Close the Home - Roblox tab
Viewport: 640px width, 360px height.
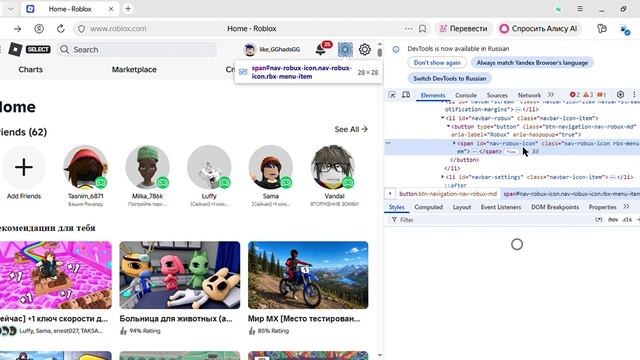click(x=111, y=9)
